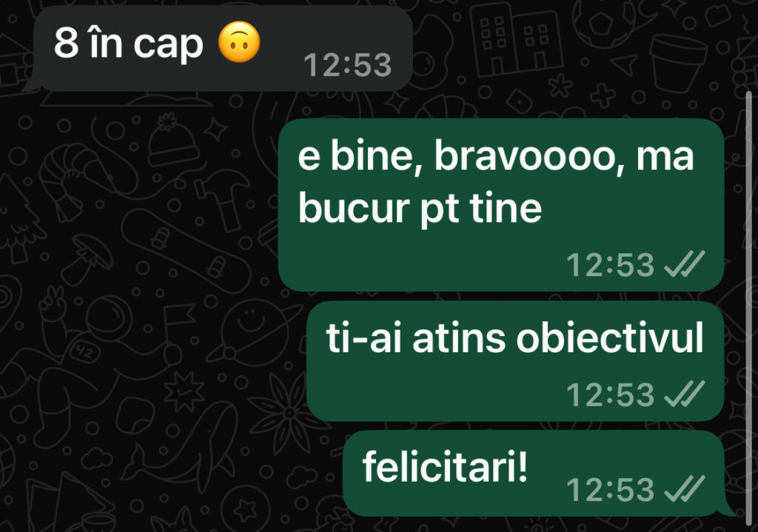This screenshot has width=758, height=532.
Task: Click the "e bine," text in the green bubble
Action: pyautogui.click(x=360, y=155)
